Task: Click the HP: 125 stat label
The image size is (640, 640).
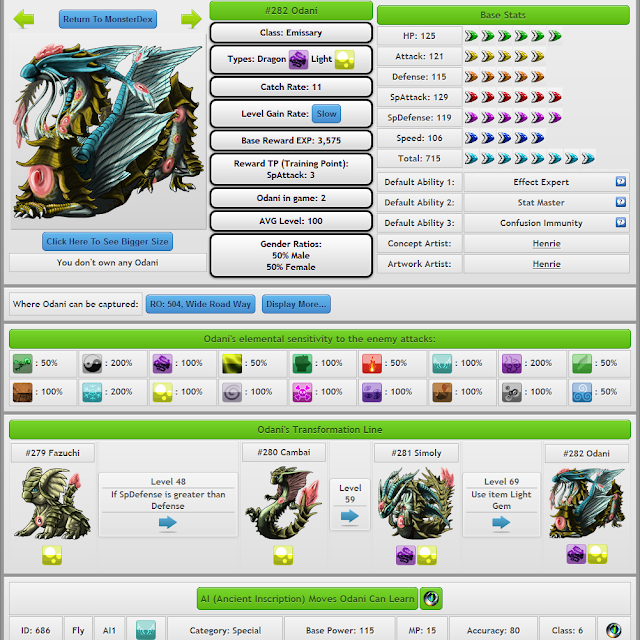Action: [x=419, y=36]
